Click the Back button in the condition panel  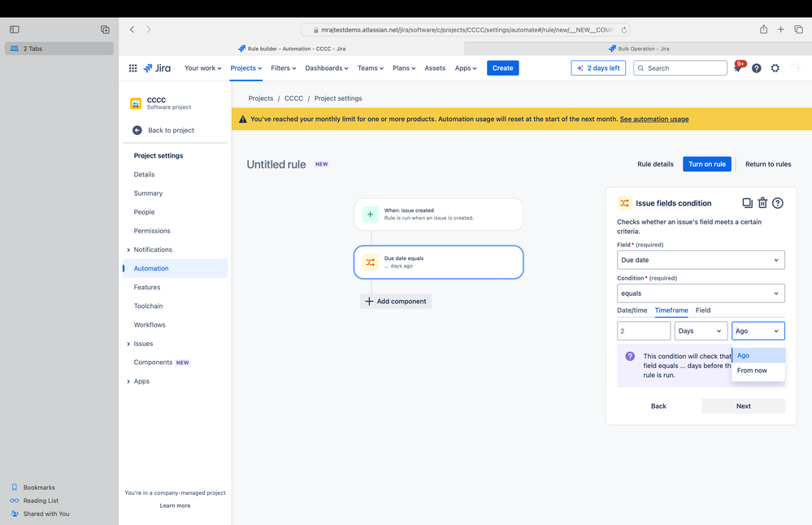(658, 406)
